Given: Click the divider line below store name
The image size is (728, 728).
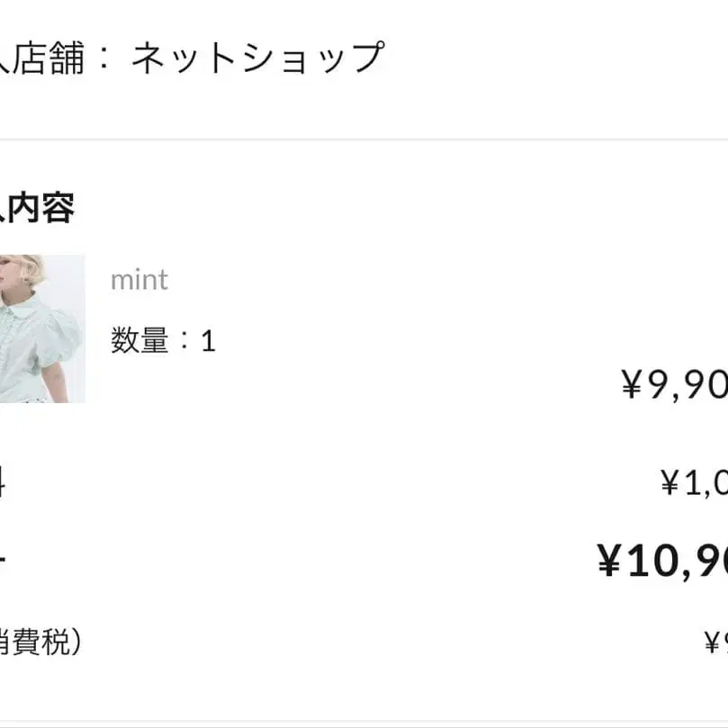Looking at the screenshot, I should (x=364, y=139).
